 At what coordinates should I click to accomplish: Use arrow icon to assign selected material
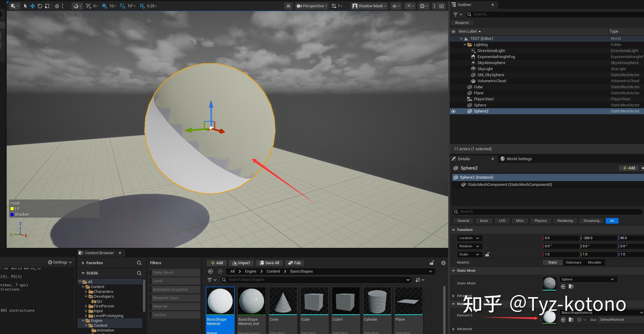(x=564, y=320)
